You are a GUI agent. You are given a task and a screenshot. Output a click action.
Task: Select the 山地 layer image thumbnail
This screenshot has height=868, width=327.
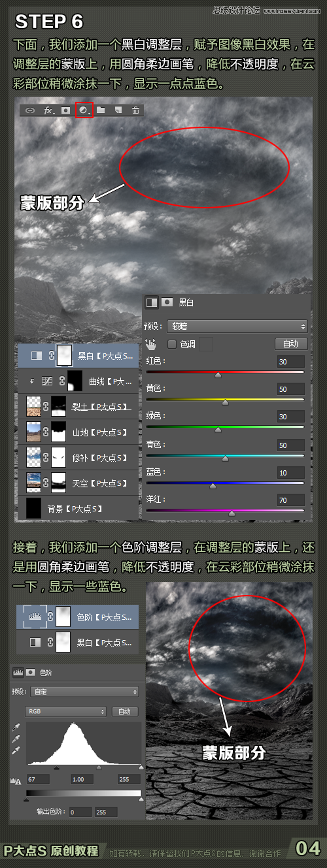33,432
